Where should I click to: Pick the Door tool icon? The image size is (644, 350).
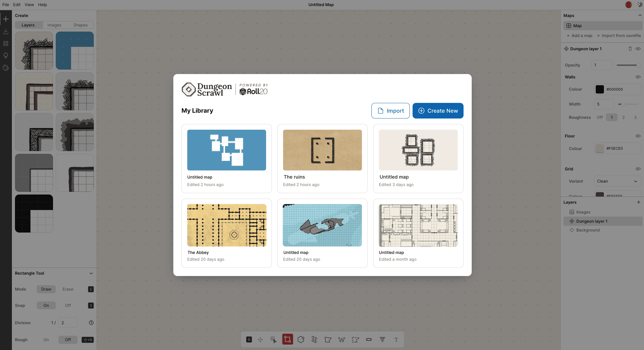pyautogui.click(x=369, y=339)
